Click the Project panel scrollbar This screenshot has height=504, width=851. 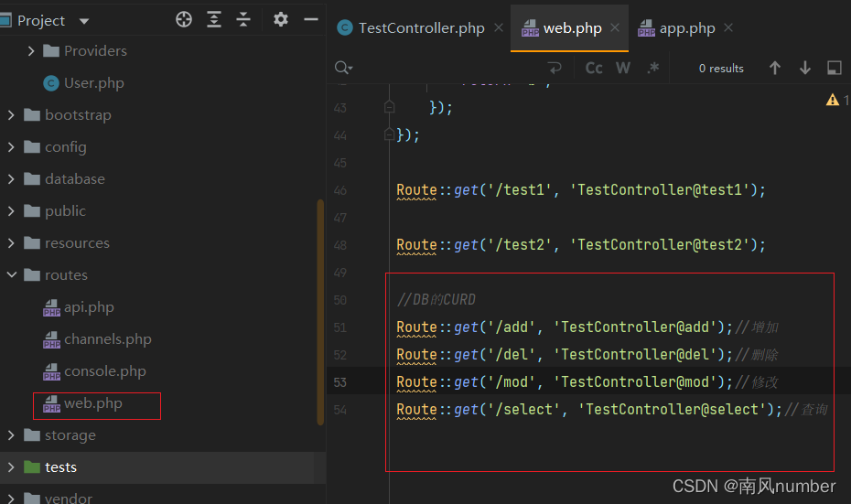click(x=320, y=312)
